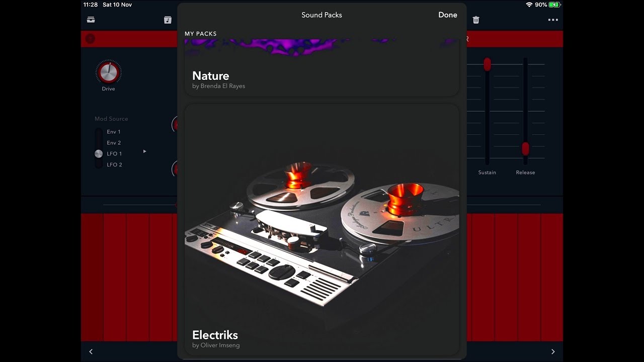Tap the 11:28 clock in status bar

click(91, 5)
